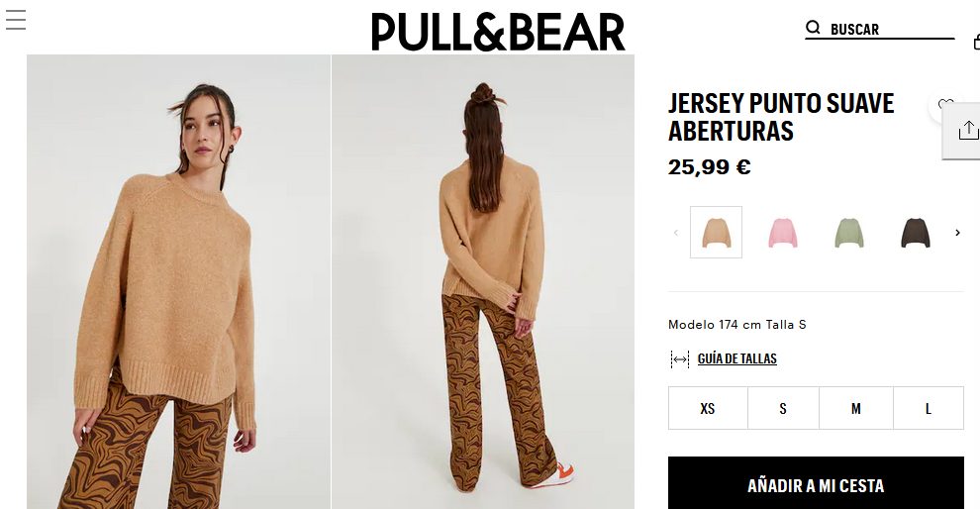Add product to wishlist heart icon
Screen dimensions: 980x509
tap(945, 104)
